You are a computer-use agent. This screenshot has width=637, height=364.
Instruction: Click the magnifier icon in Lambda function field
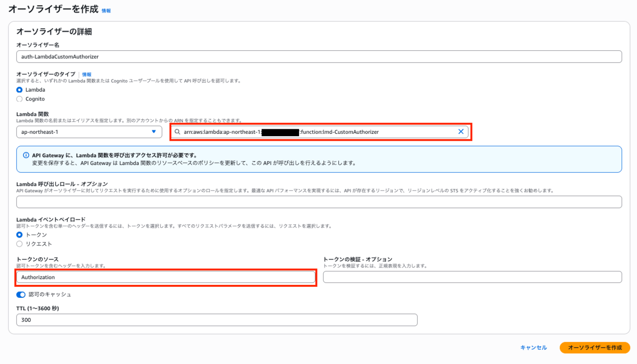[177, 132]
